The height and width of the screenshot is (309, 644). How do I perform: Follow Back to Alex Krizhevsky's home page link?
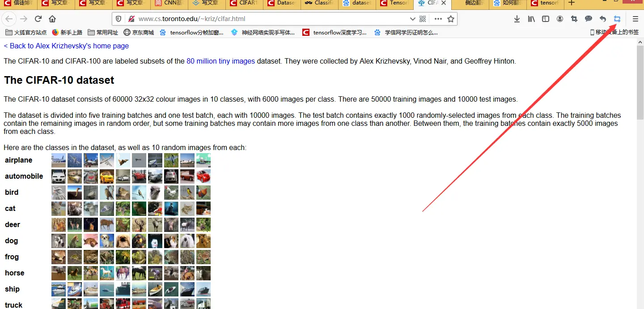pyautogui.click(x=66, y=46)
